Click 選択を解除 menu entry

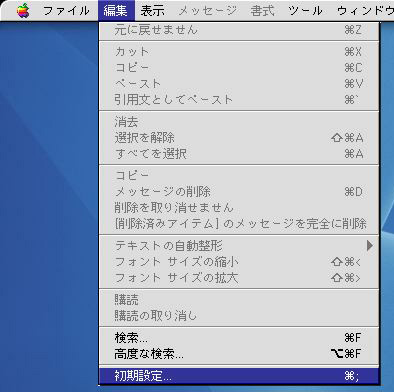tap(239, 138)
